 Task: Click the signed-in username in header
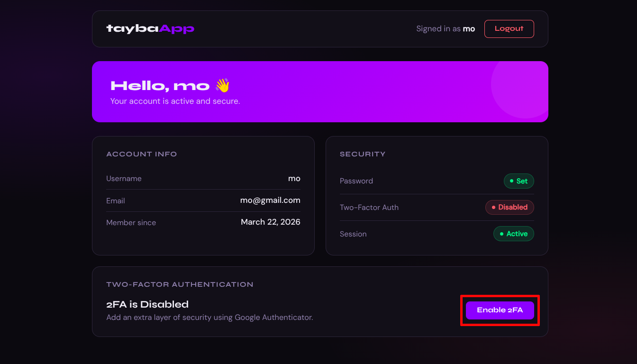469,29
